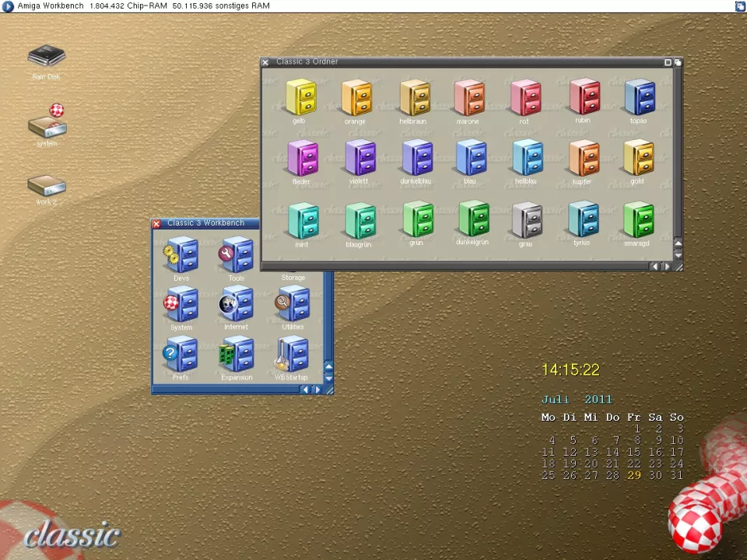Select the Expansion drawer

pos(237,355)
